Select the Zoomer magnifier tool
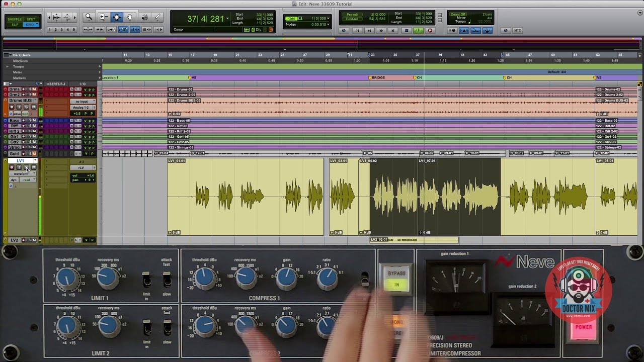The image size is (644, 362). click(x=89, y=17)
